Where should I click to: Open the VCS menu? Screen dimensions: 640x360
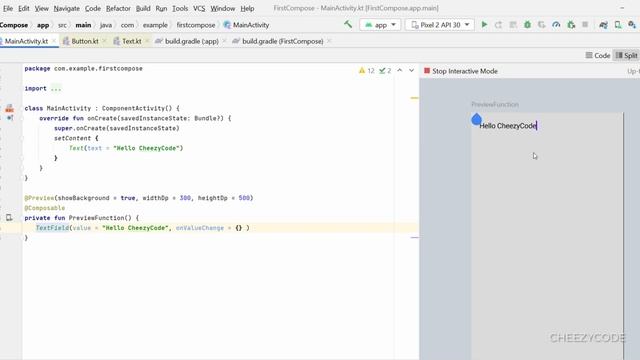199,8
